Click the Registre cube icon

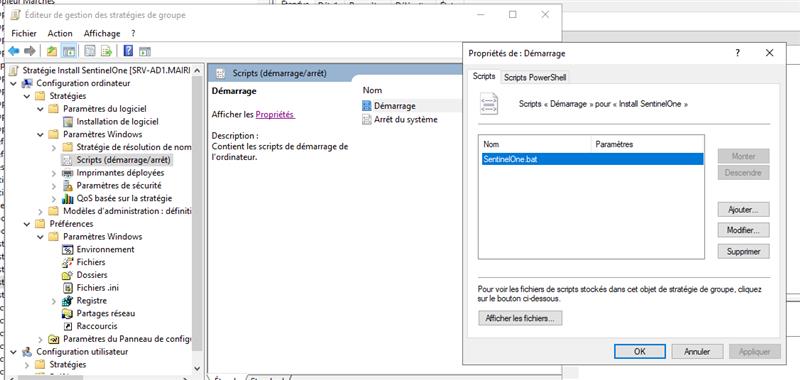[x=67, y=300]
